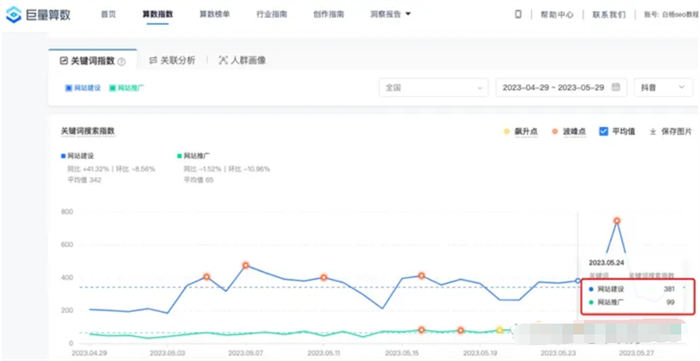Click the account name in header

pos(671,15)
